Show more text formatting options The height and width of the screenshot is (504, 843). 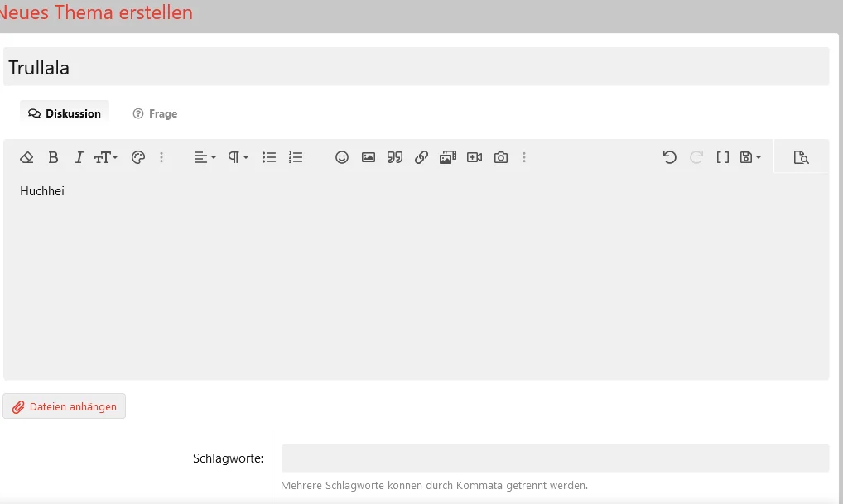pos(161,157)
